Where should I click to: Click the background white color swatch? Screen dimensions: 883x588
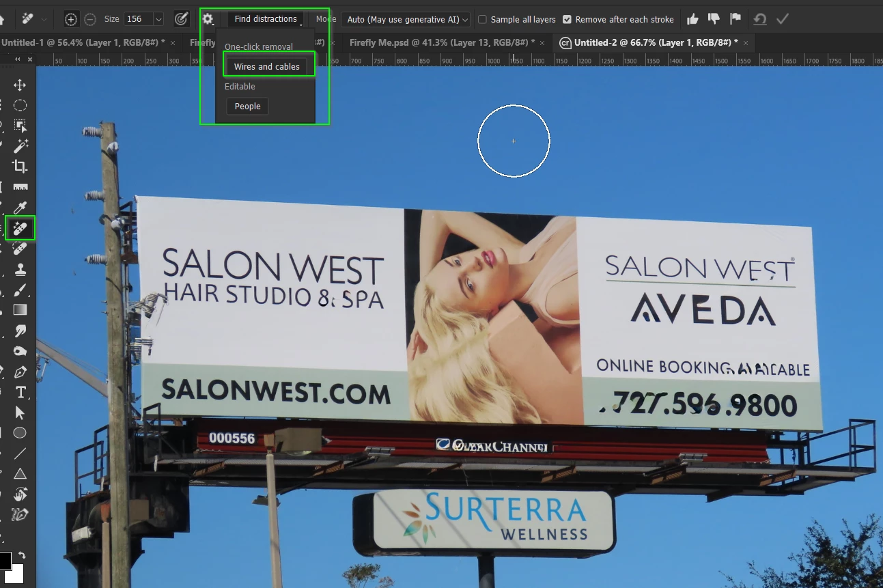(14, 574)
